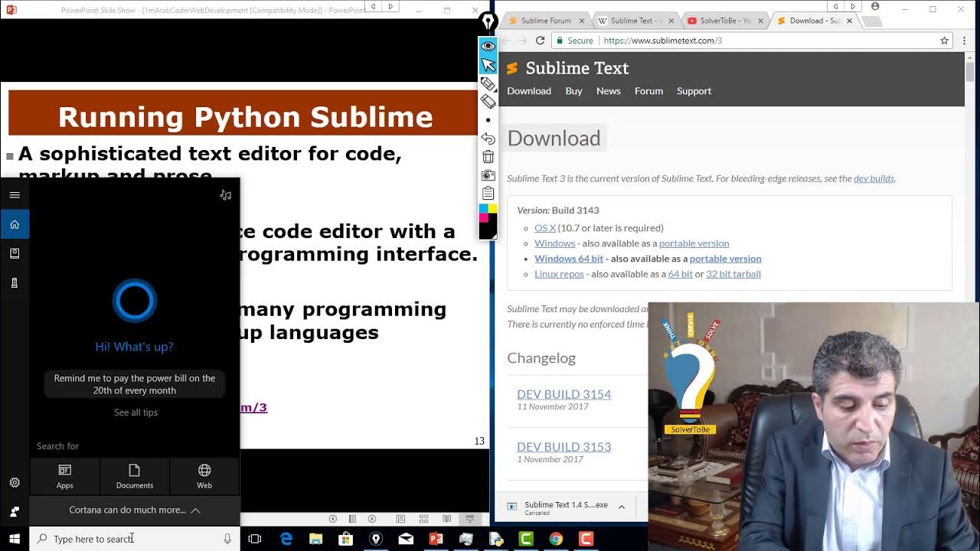
Task: Expand Cortana can do much more
Action: point(135,510)
